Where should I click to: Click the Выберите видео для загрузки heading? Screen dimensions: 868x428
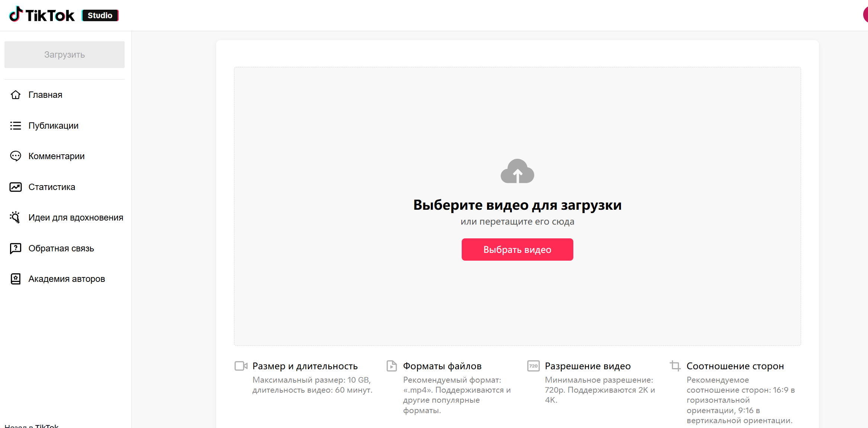point(518,205)
